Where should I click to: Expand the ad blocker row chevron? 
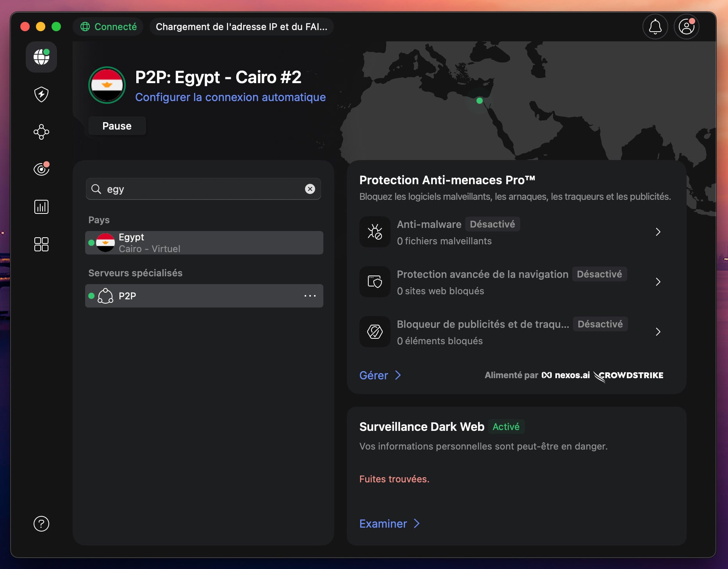point(658,332)
